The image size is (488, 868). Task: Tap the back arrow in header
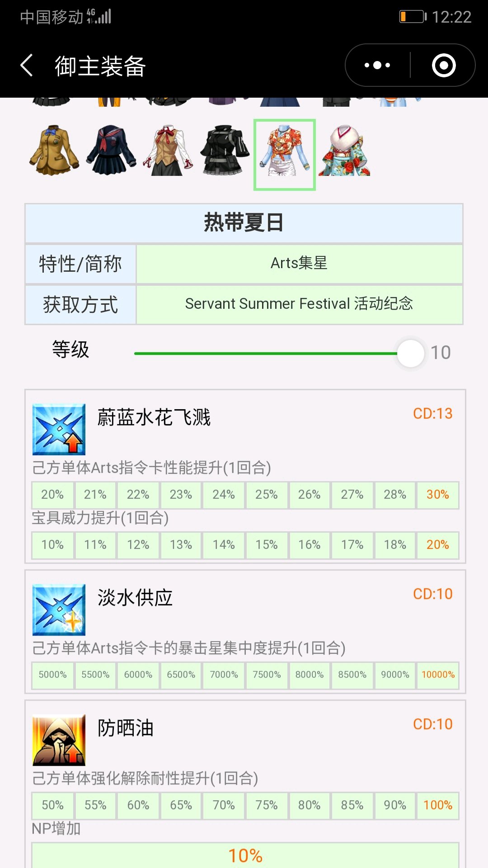coord(27,66)
